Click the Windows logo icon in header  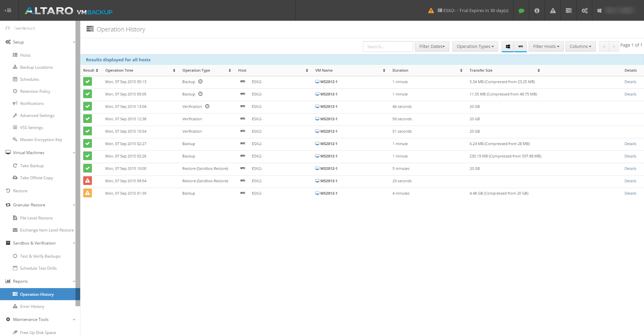click(599, 11)
